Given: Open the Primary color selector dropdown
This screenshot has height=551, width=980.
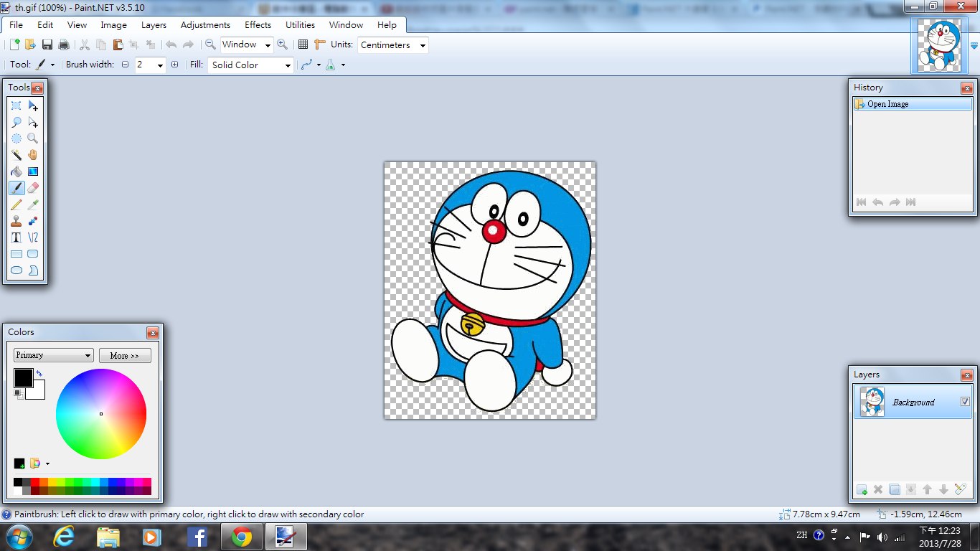Looking at the screenshot, I should [x=54, y=355].
